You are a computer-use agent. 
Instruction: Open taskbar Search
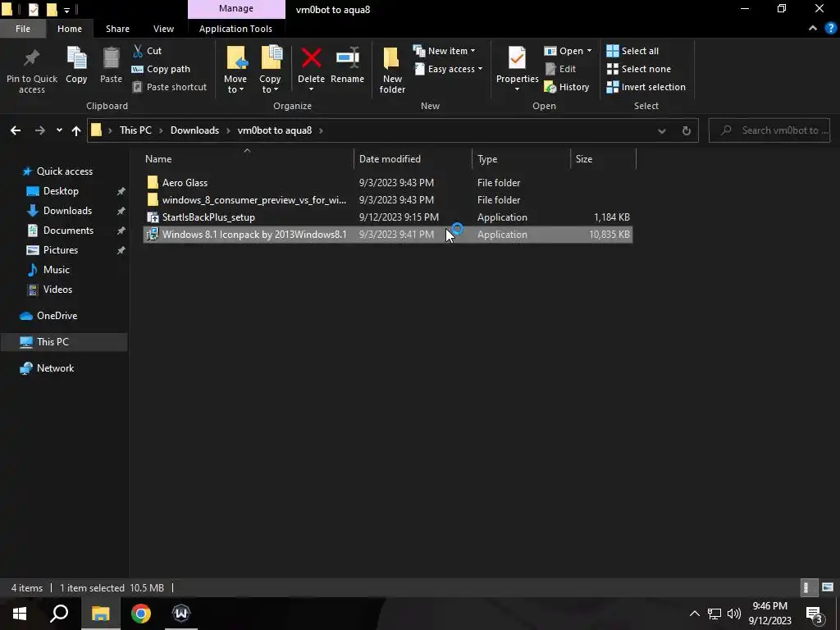coord(59,614)
